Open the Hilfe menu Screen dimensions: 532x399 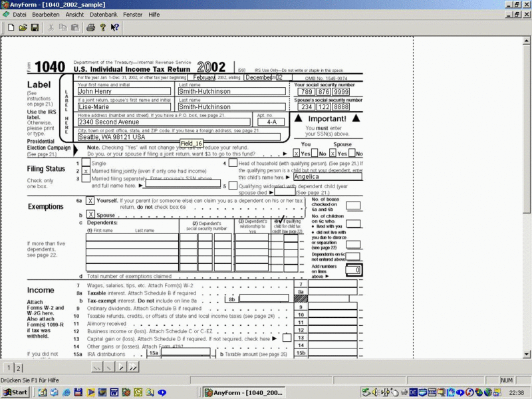click(154, 15)
